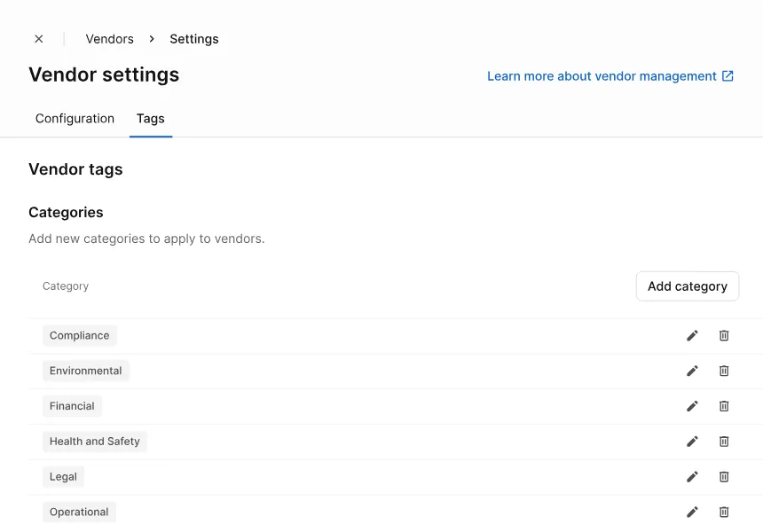Select the Tags tab
This screenshot has height=532, width=763.
pos(151,119)
